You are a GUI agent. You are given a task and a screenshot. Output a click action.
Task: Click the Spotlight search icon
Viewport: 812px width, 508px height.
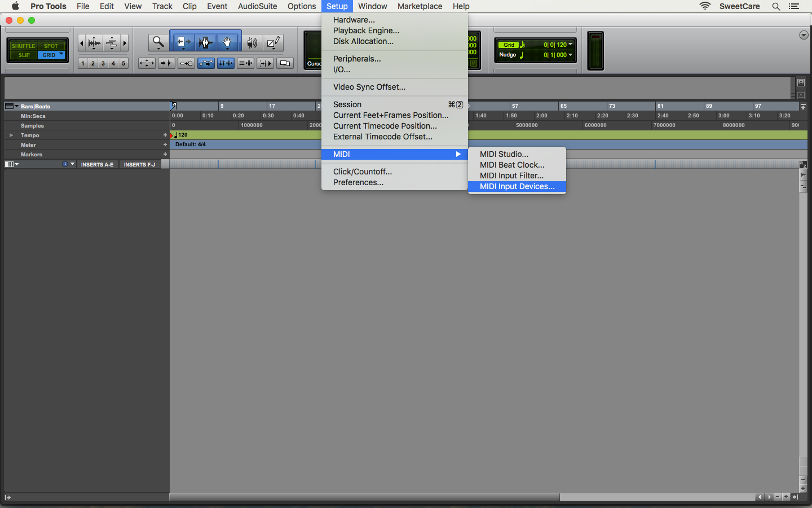point(776,6)
